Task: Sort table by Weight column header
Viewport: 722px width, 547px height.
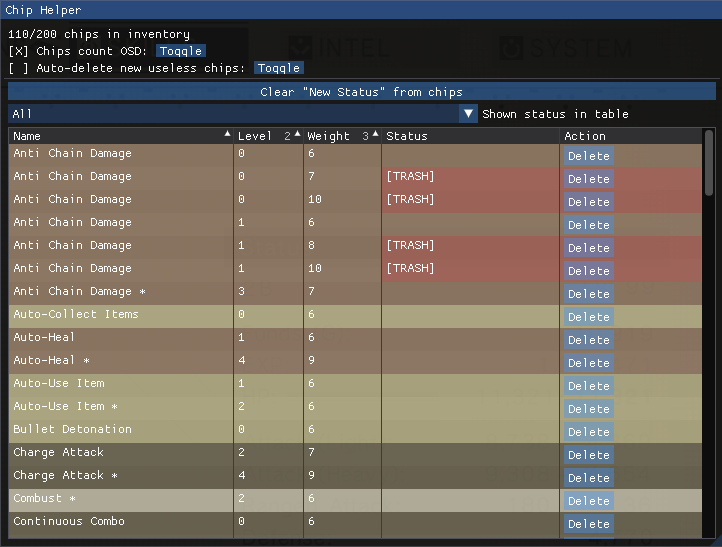Action: coord(342,136)
